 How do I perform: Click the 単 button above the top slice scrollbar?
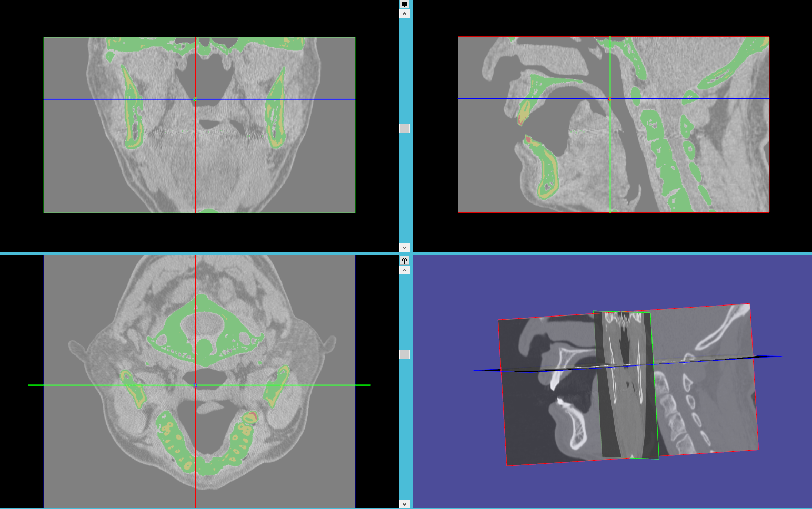click(404, 4)
